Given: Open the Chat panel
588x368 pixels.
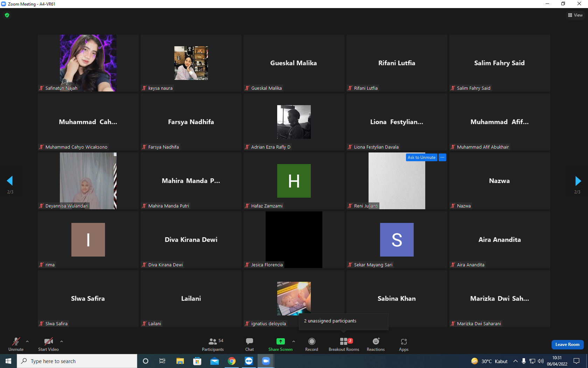Looking at the screenshot, I should 250,345.
